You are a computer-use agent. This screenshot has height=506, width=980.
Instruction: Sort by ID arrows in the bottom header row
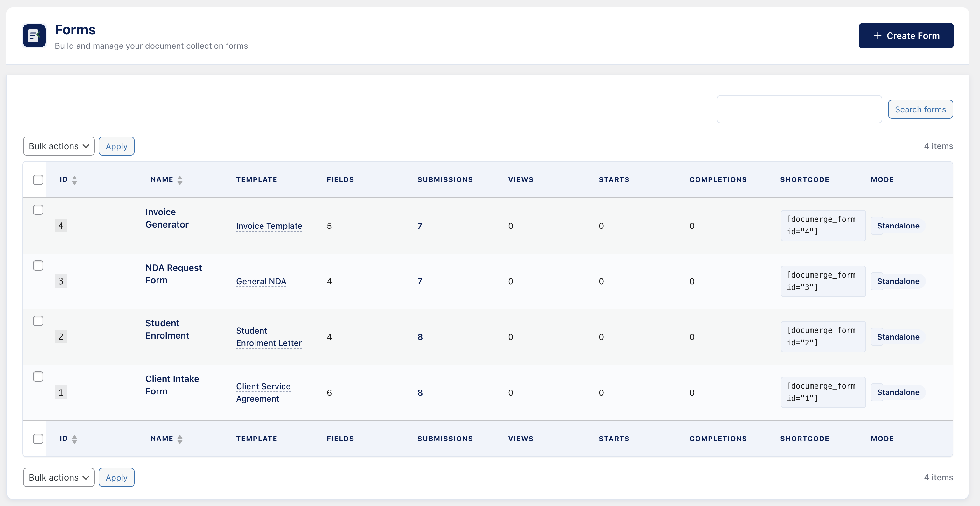[x=74, y=438]
